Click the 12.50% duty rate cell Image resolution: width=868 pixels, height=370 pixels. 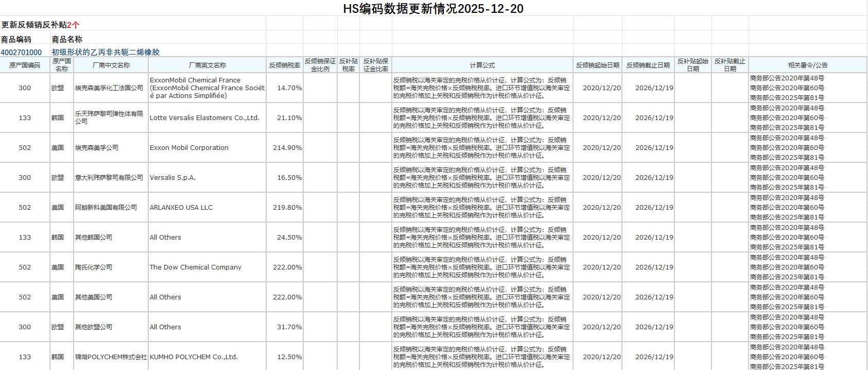[x=285, y=357]
